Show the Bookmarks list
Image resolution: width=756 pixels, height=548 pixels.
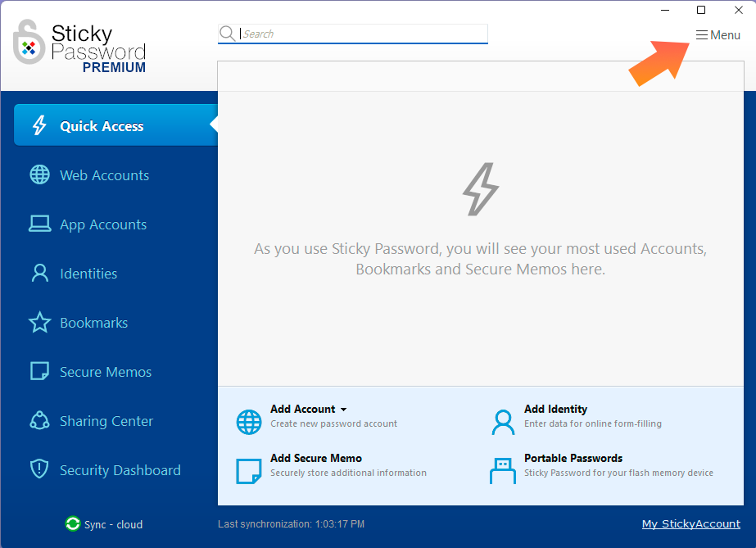coord(93,323)
